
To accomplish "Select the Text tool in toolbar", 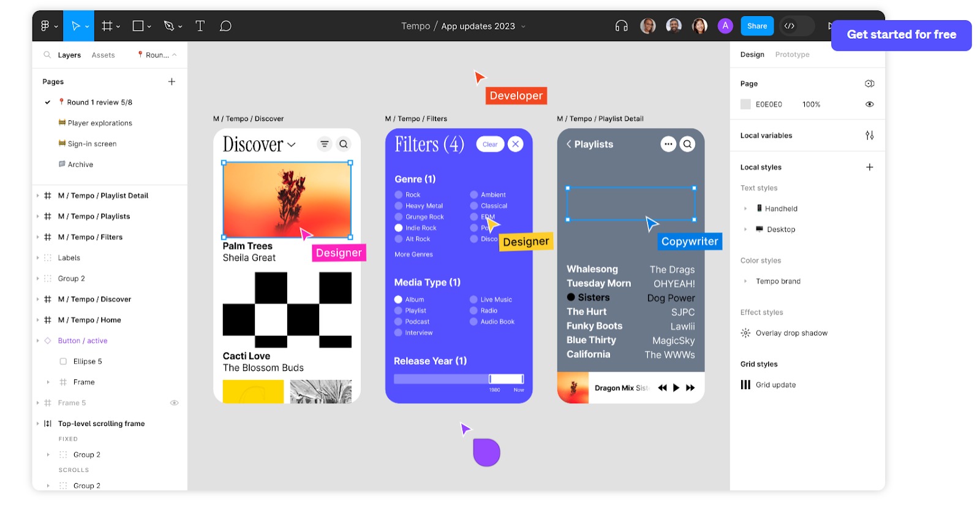I will pos(200,26).
